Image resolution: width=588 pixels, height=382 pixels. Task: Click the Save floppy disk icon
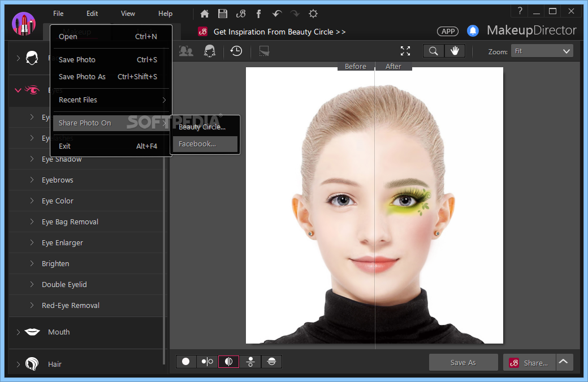223,14
